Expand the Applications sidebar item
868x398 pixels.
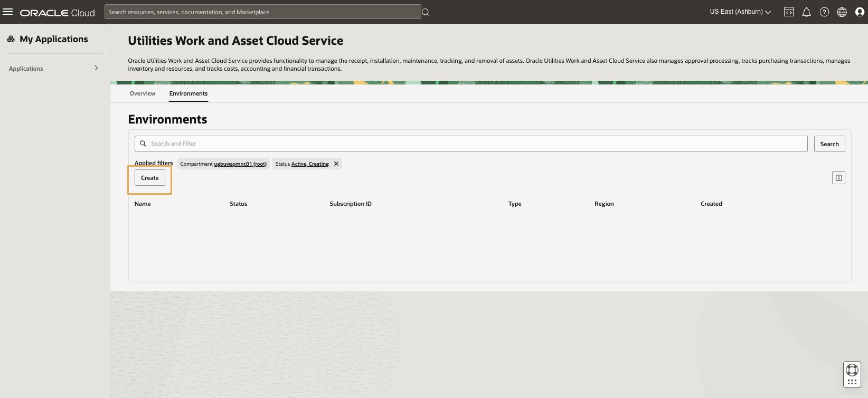53,68
